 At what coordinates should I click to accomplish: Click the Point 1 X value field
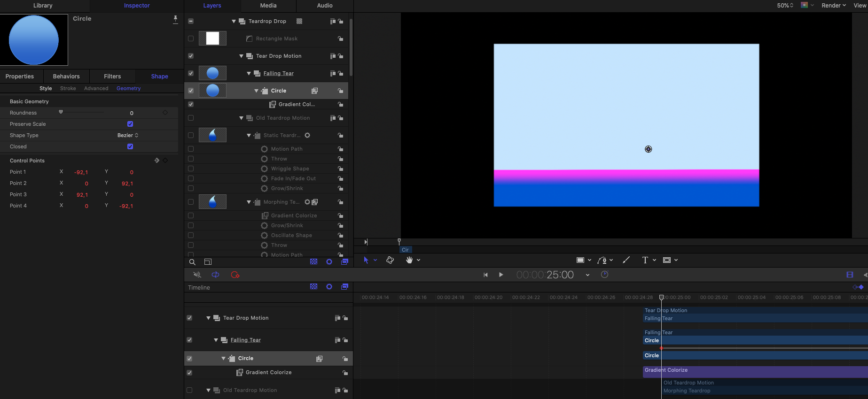pos(81,172)
